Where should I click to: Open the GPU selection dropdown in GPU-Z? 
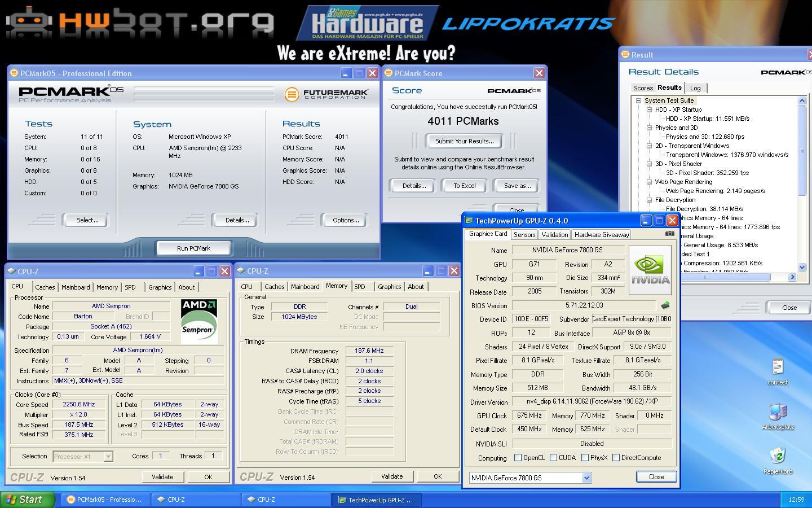[x=586, y=478]
